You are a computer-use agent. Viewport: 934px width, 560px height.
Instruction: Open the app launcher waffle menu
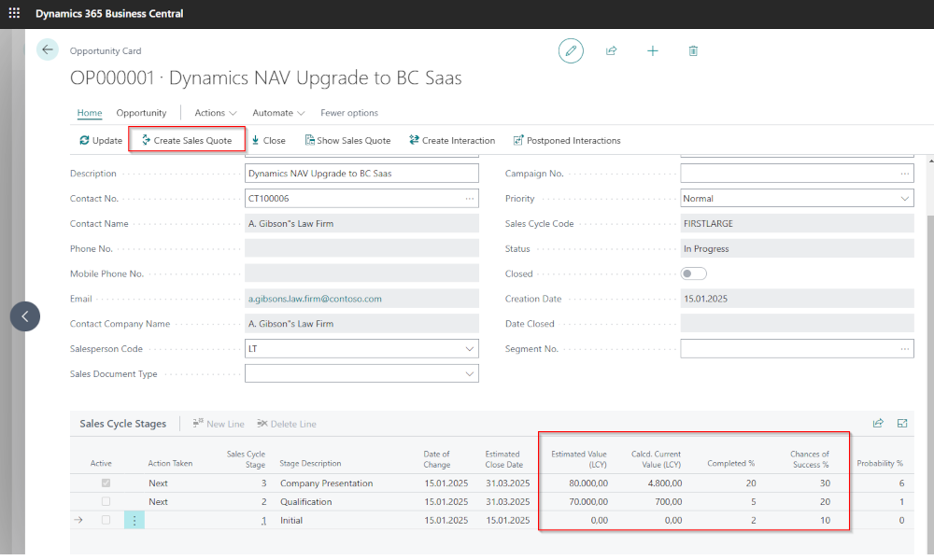pos(14,14)
